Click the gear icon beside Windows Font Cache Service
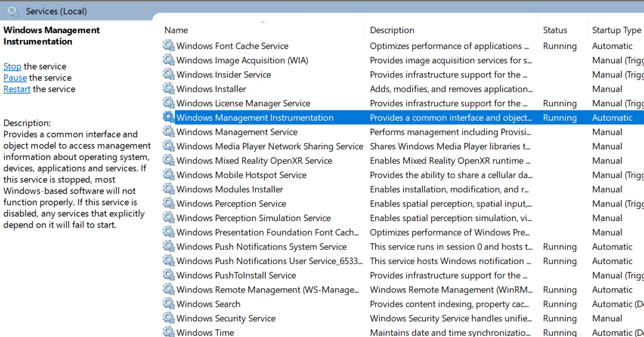Image resolution: width=644 pixels, height=337 pixels. 168,45
